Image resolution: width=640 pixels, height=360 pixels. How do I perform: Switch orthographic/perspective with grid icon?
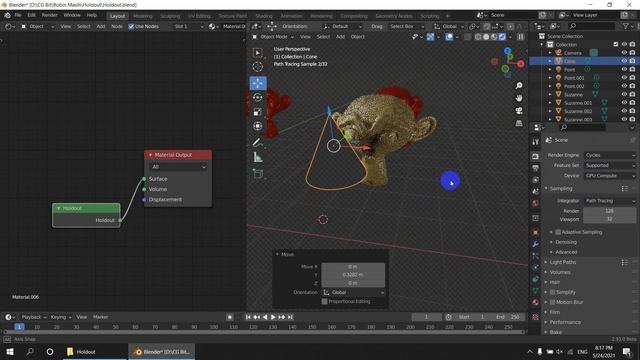coord(519,123)
